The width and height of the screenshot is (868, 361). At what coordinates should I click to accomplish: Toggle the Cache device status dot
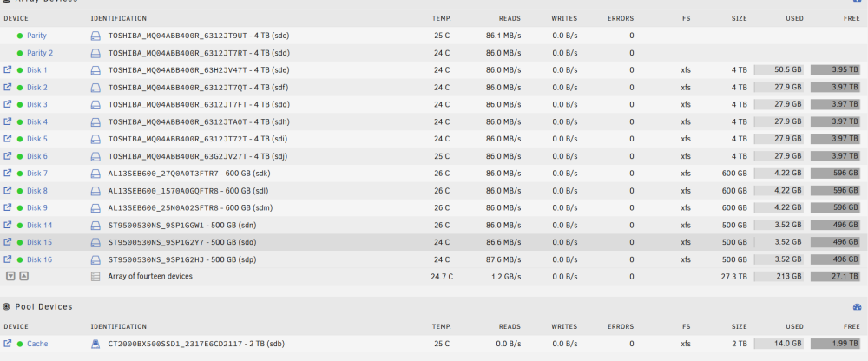coord(20,344)
